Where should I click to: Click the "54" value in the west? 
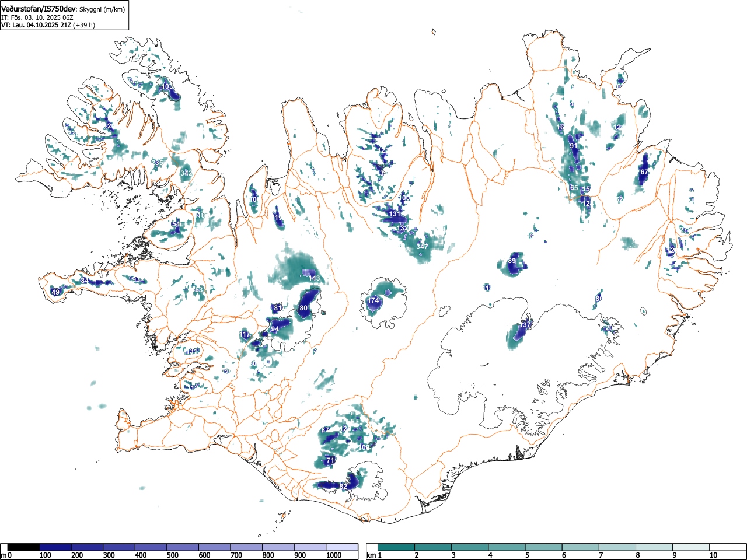coord(176,225)
